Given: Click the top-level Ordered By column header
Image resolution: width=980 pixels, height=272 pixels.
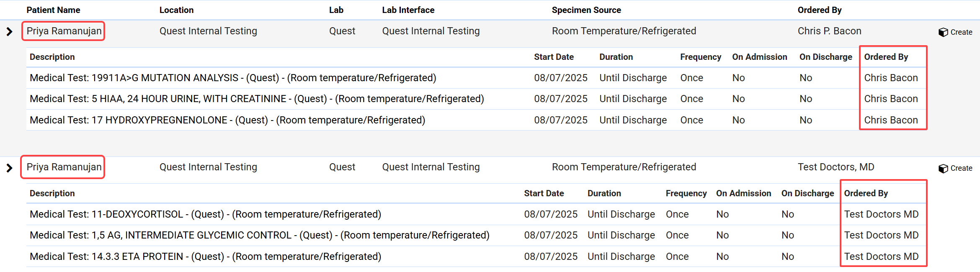Looking at the screenshot, I should [819, 10].
